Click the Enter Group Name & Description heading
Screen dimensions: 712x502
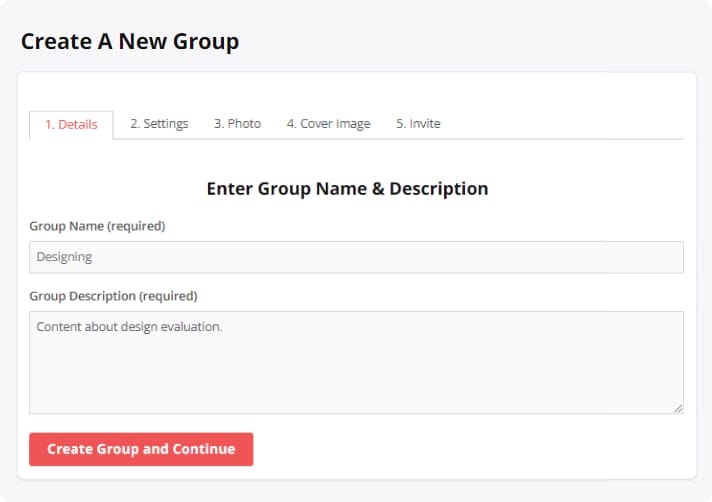pyautogui.click(x=347, y=188)
